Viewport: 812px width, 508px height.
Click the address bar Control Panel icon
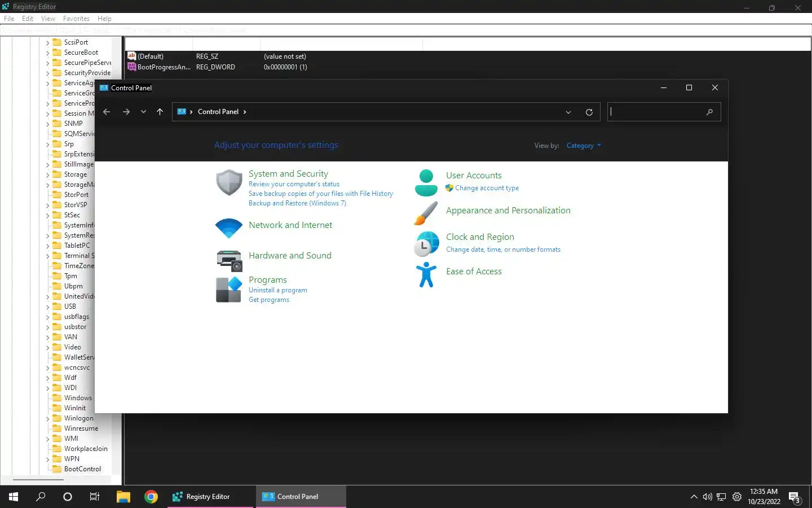pyautogui.click(x=182, y=112)
